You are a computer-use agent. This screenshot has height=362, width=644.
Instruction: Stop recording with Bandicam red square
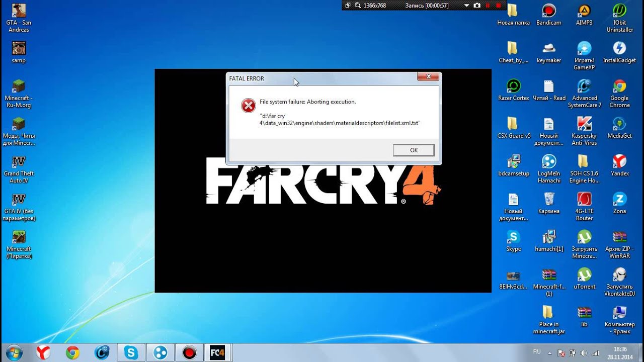point(498,5)
